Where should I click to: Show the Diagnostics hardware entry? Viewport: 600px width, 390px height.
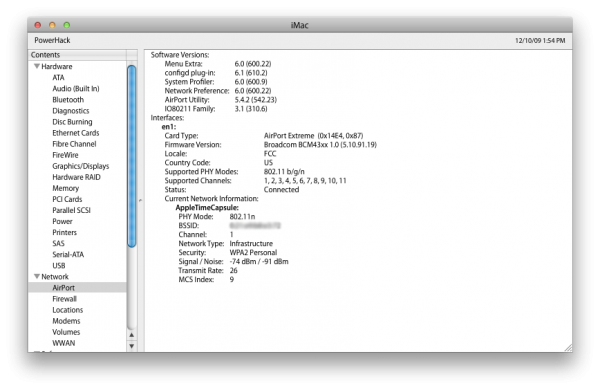point(71,111)
